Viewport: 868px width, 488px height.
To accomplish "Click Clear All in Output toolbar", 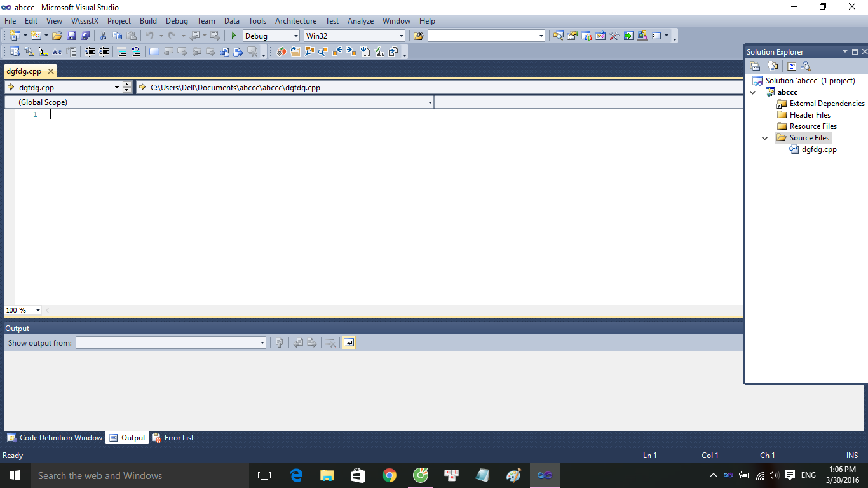I will point(331,343).
